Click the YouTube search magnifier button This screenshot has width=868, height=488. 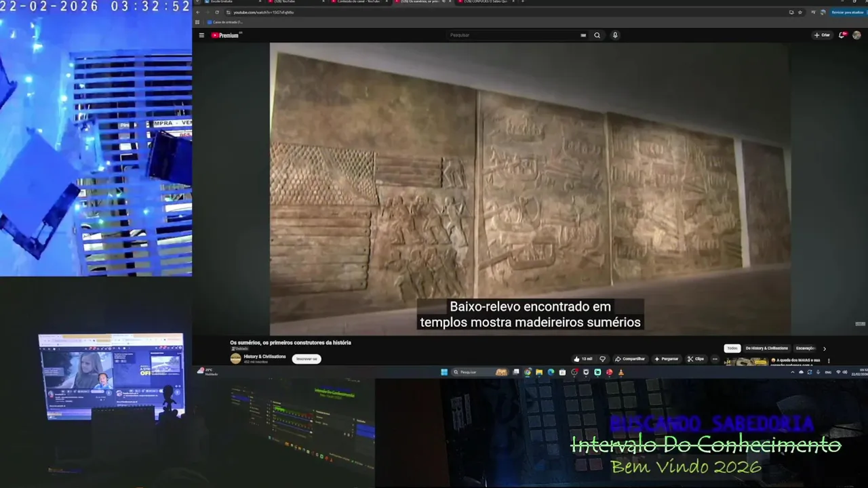(x=597, y=35)
